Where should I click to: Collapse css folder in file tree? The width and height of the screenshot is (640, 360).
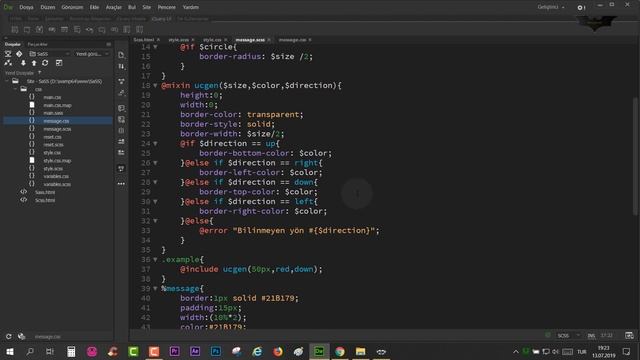click(x=15, y=89)
